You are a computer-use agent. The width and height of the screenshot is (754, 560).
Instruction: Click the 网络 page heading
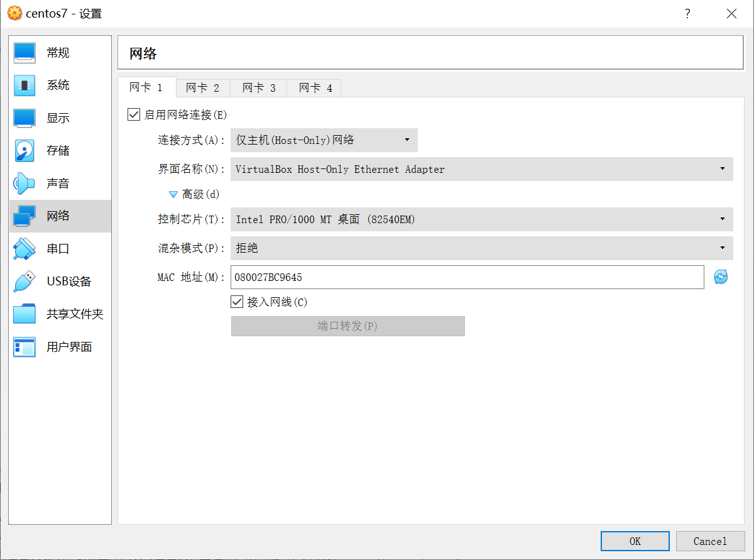[143, 53]
